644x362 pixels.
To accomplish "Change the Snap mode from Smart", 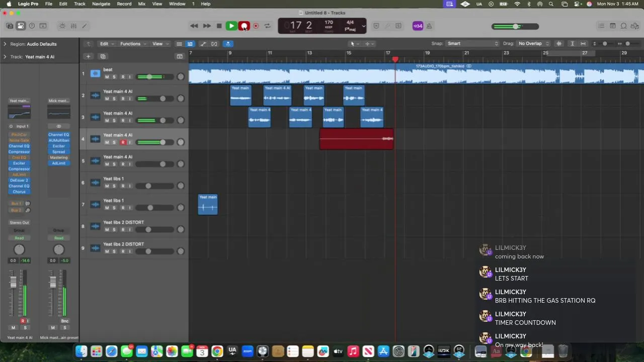I will point(472,44).
